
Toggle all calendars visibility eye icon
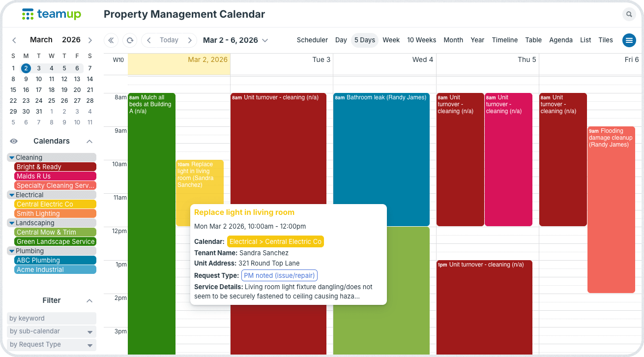14,141
